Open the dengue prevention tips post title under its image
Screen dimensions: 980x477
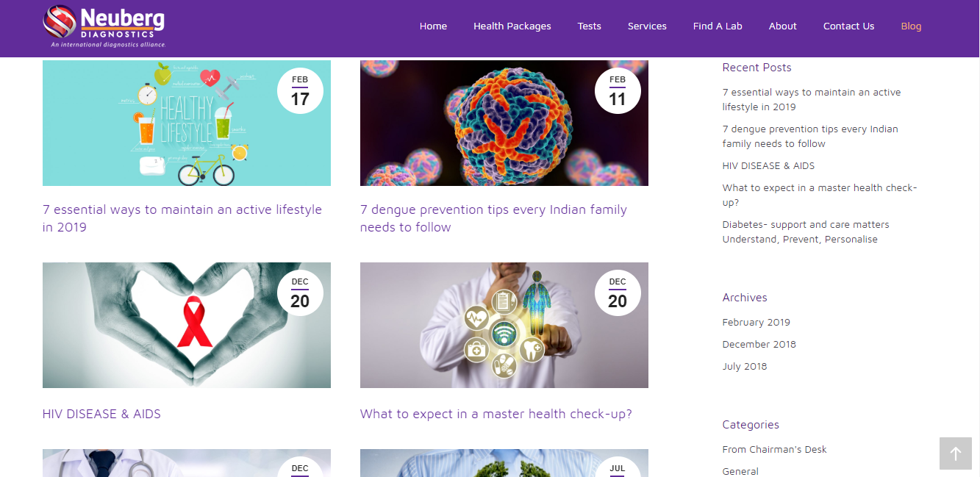pos(493,218)
